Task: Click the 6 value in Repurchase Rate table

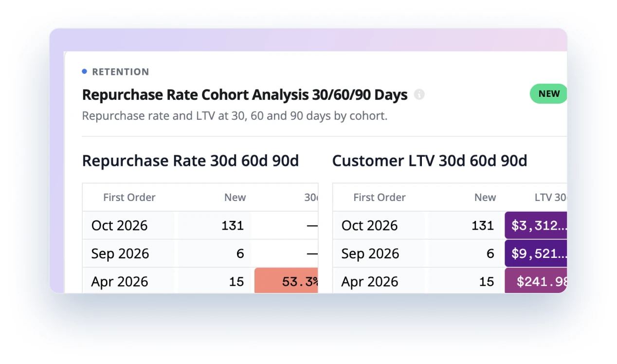Action: click(240, 254)
